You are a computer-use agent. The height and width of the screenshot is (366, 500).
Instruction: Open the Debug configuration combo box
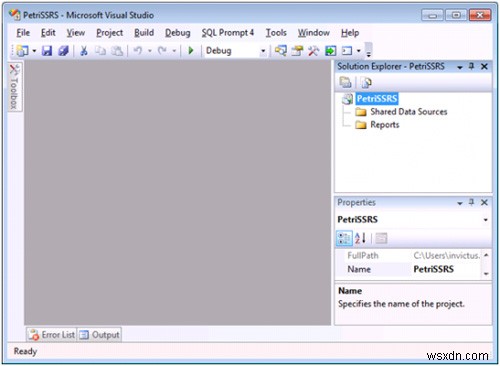coord(235,51)
